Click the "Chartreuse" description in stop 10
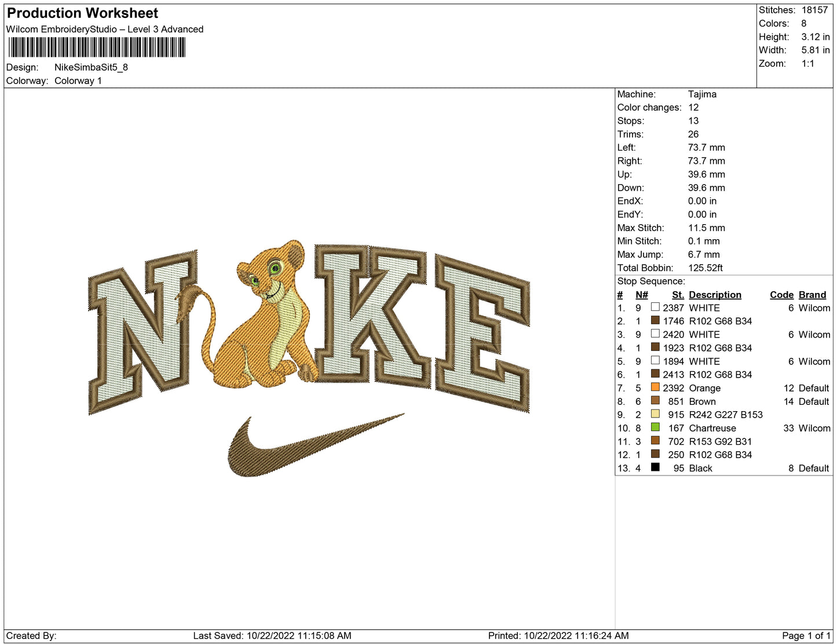837x644 pixels. [x=712, y=428]
